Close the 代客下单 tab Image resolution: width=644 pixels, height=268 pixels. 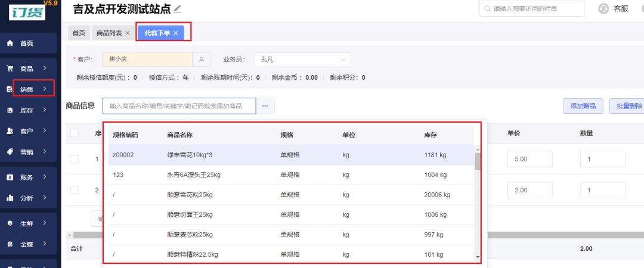tap(175, 33)
